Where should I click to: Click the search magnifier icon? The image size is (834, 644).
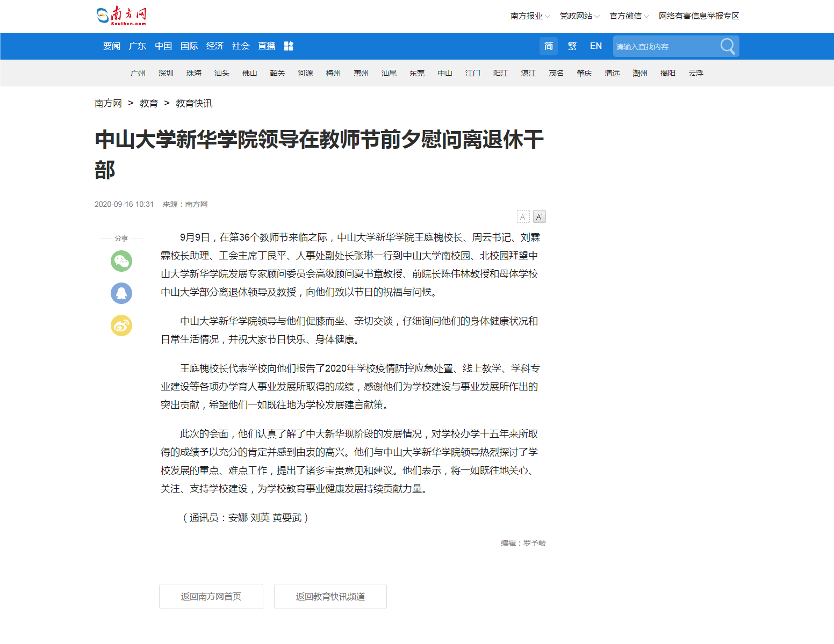[x=728, y=46]
